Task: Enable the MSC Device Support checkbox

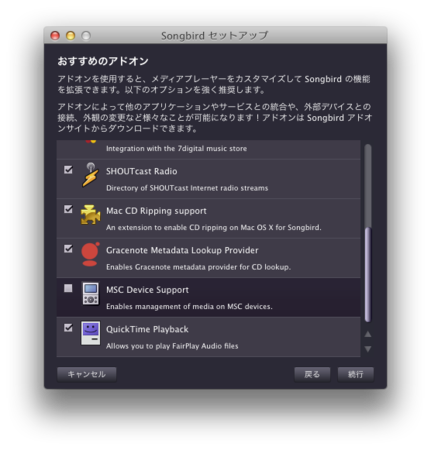Action: click(x=68, y=288)
